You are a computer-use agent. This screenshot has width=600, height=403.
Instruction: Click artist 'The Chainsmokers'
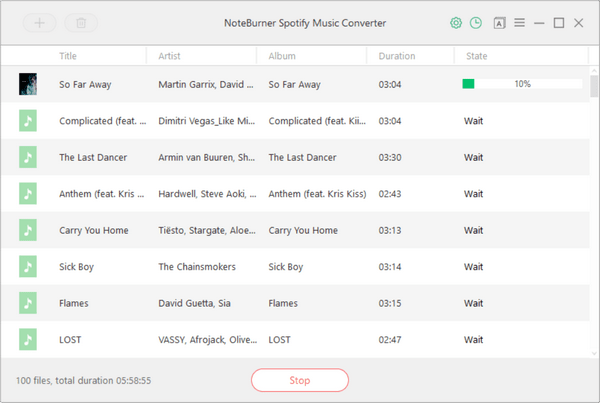(197, 267)
